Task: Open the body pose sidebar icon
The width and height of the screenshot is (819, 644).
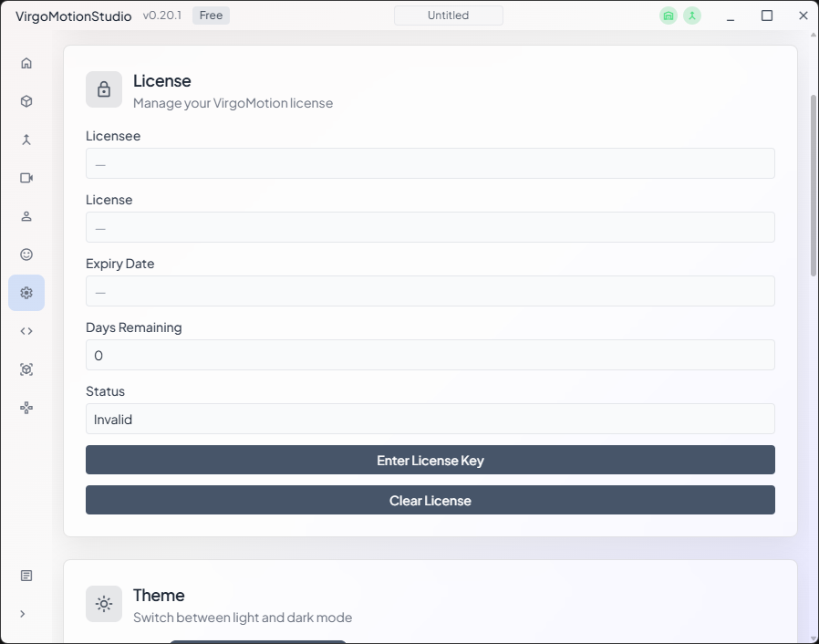Action: [26, 140]
